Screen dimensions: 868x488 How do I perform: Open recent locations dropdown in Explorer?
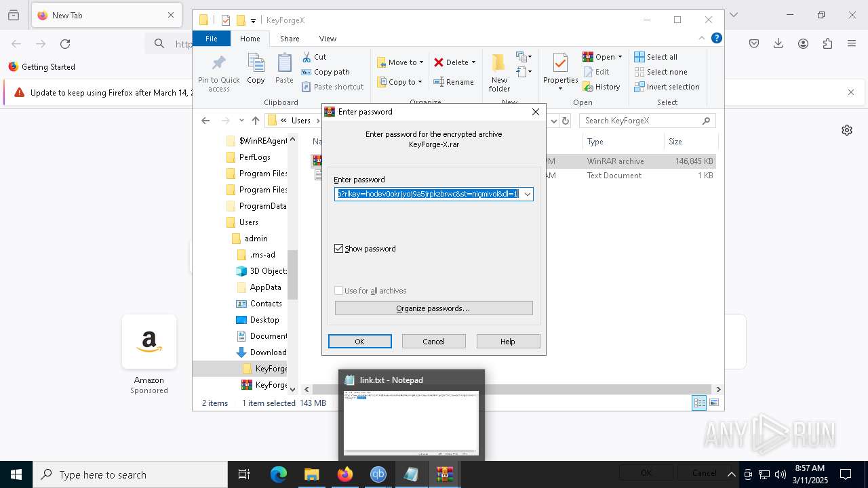(241, 121)
